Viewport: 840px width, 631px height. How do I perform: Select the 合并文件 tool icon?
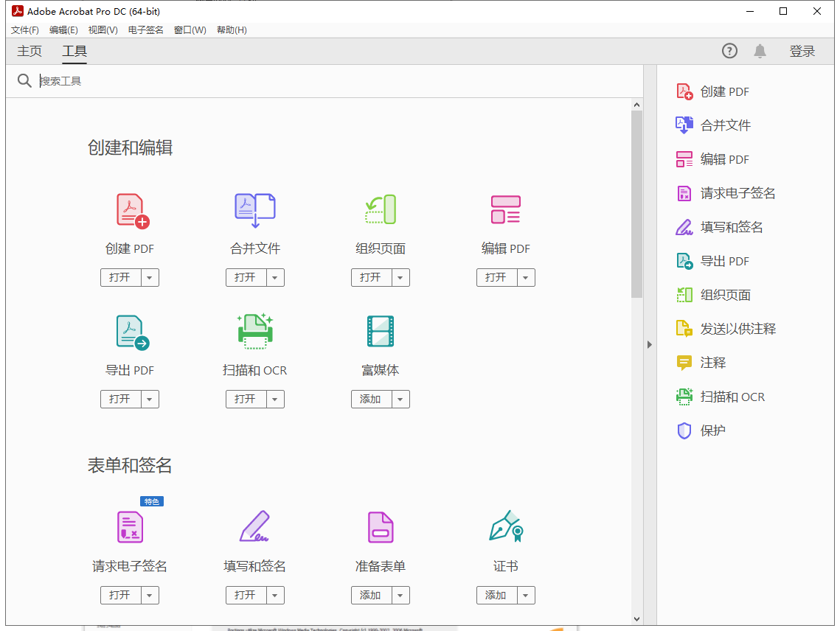tap(254, 210)
